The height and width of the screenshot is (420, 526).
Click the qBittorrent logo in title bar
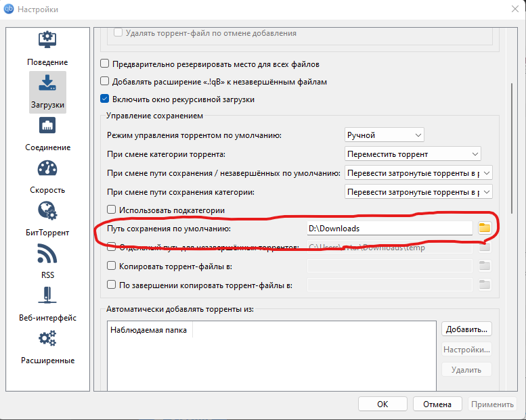click(x=8, y=9)
